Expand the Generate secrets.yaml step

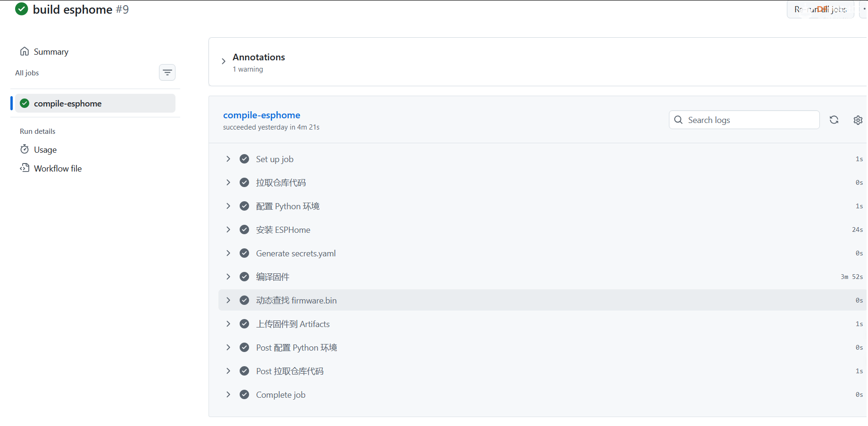coord(228,253)
